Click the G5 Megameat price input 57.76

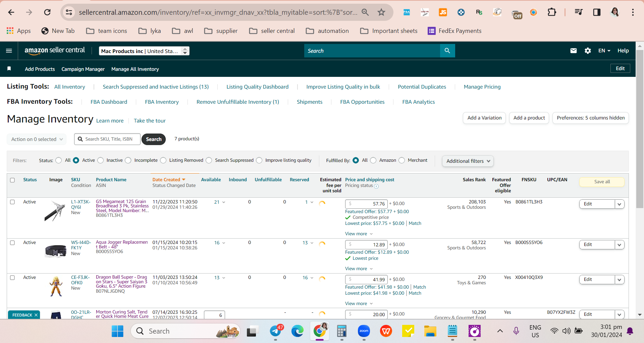366,204
